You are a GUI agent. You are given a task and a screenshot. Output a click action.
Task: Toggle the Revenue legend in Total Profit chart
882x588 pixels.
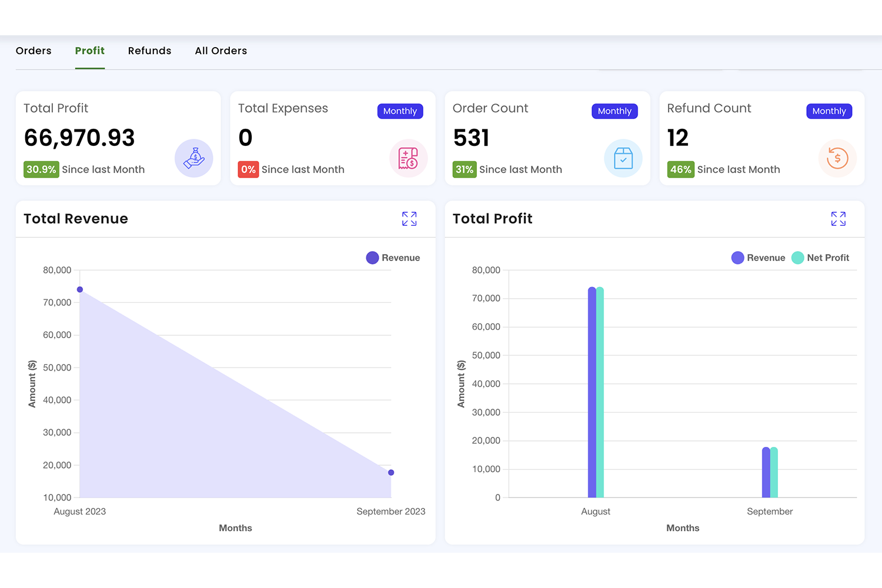(759, 258)
